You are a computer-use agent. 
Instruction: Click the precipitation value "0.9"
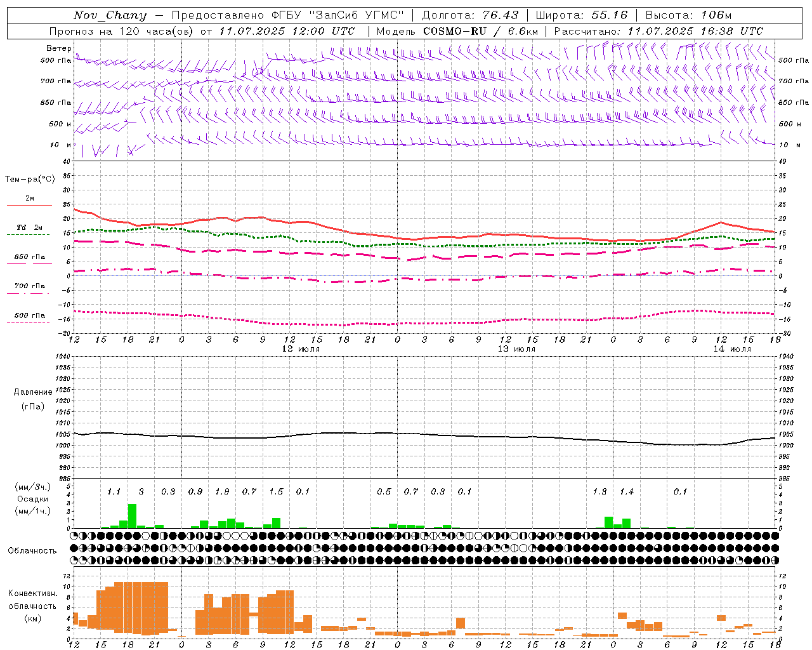click(195, 491)
